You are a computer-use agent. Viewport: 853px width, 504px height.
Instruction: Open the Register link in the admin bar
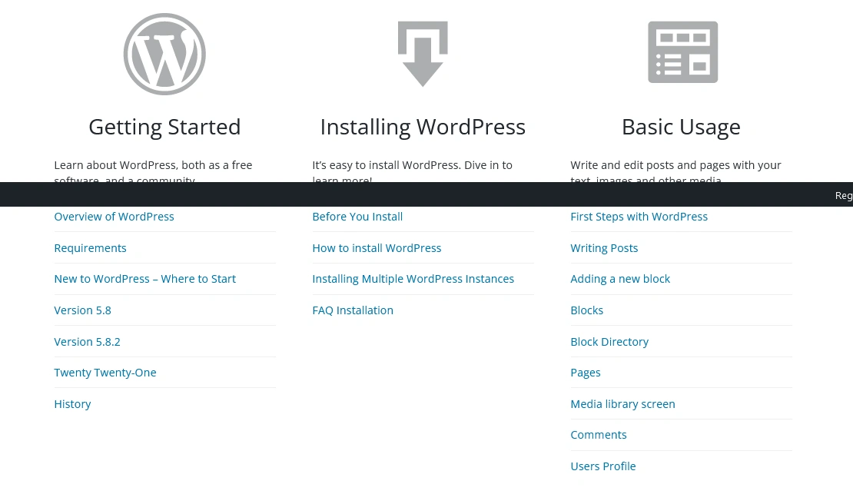click(x=844, y=195)
